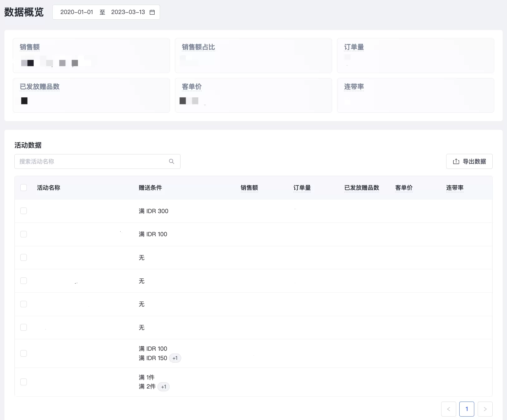The width and height of the screenshot is (507, 420).
Task: Select page 1 in pagination
Action: click(x=467, y=409)
